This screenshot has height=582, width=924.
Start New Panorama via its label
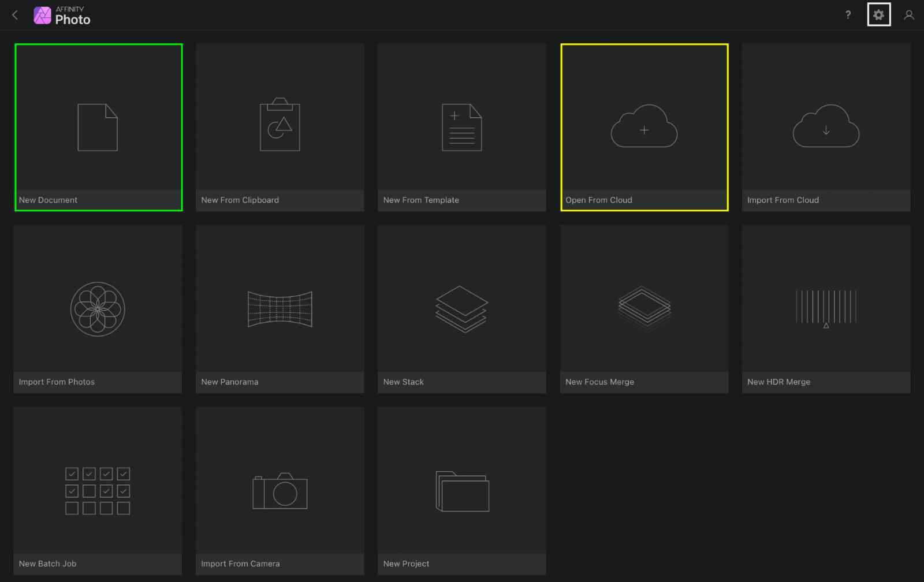pos(230,382)
